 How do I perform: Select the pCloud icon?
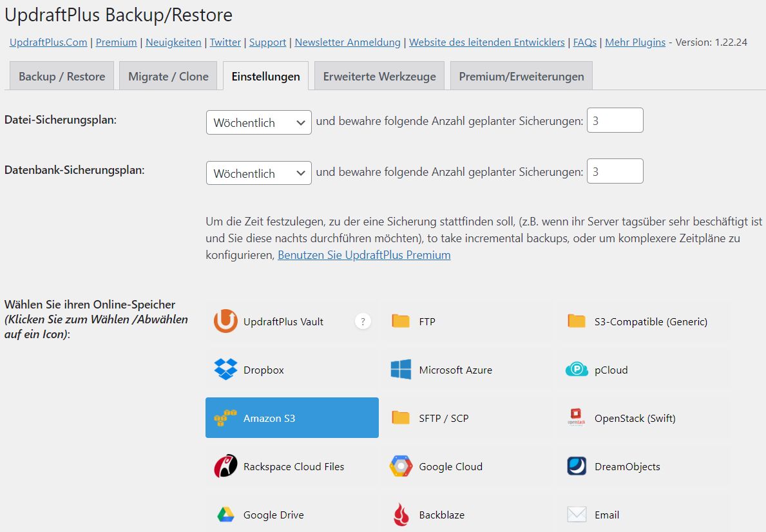pyautogui.click(x=577, y=369)
